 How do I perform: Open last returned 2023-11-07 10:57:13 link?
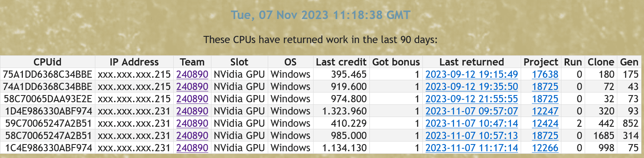472,136
